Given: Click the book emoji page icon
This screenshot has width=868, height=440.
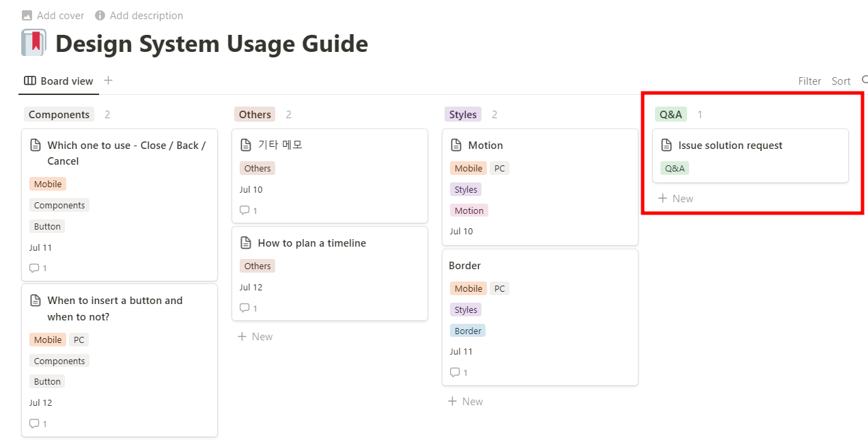Looking at the screenshot, I should point(33,43).
